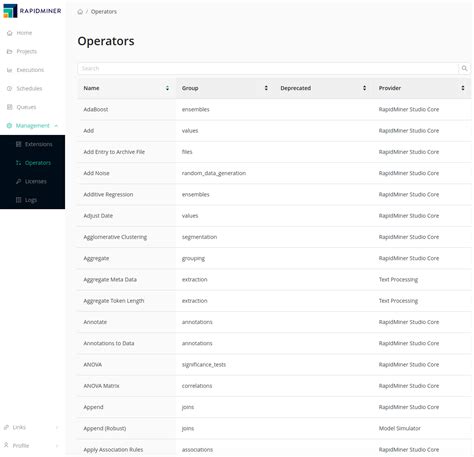
Task: Select the Annotations to Data operator
Action: (109, 343)
